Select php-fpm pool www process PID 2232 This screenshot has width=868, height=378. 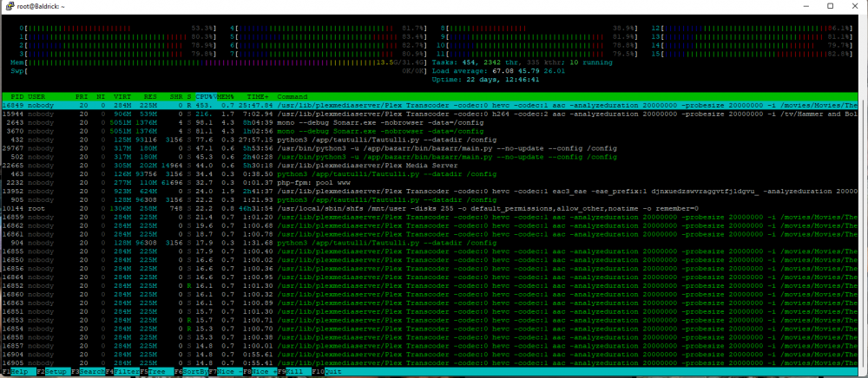click(430, 182)
